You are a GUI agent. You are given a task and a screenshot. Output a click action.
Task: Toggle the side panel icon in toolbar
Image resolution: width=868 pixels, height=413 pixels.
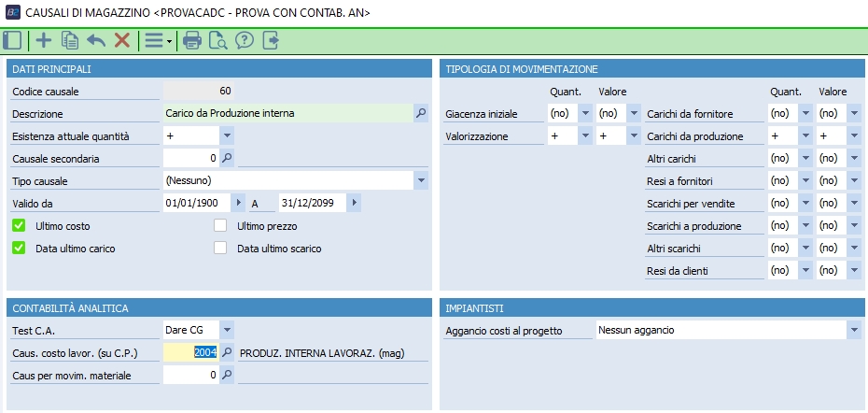(12, 40)
